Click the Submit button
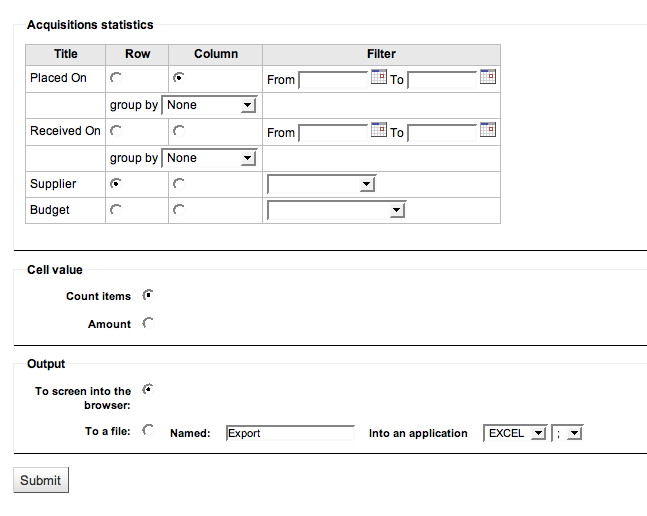The width and height of the screenshot is (647, 516). 41,480
